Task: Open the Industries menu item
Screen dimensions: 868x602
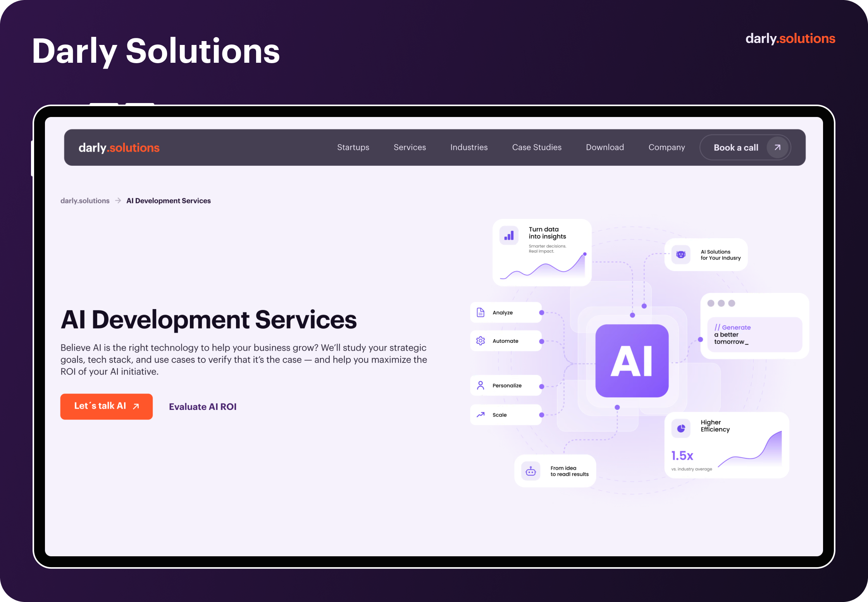Action: click(x=469, y=147)
